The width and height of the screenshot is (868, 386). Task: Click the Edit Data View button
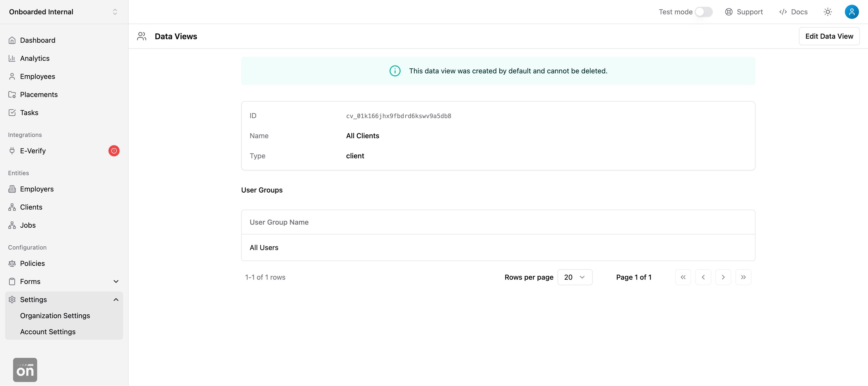(829, 36)
